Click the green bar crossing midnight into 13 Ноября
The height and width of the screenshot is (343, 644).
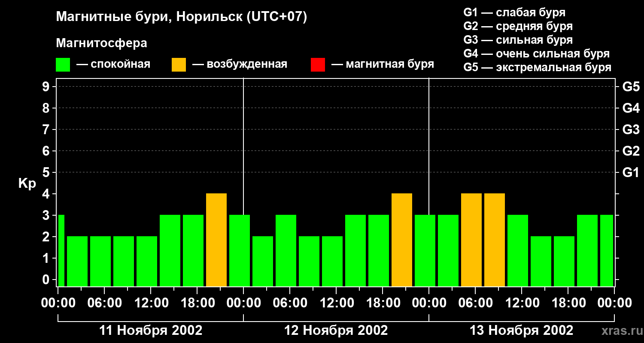pyautogui.click(x=425, y=251)
